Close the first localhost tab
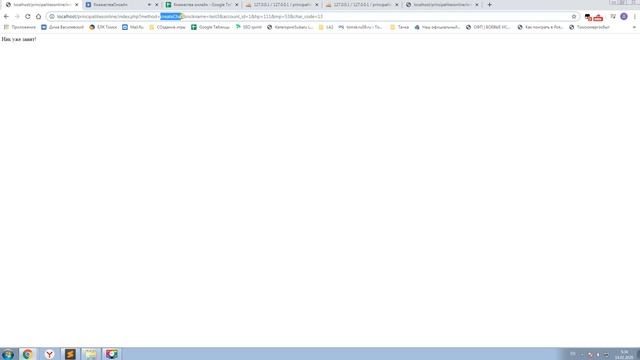Screen dimensions: 640x360 pos(76,4)
